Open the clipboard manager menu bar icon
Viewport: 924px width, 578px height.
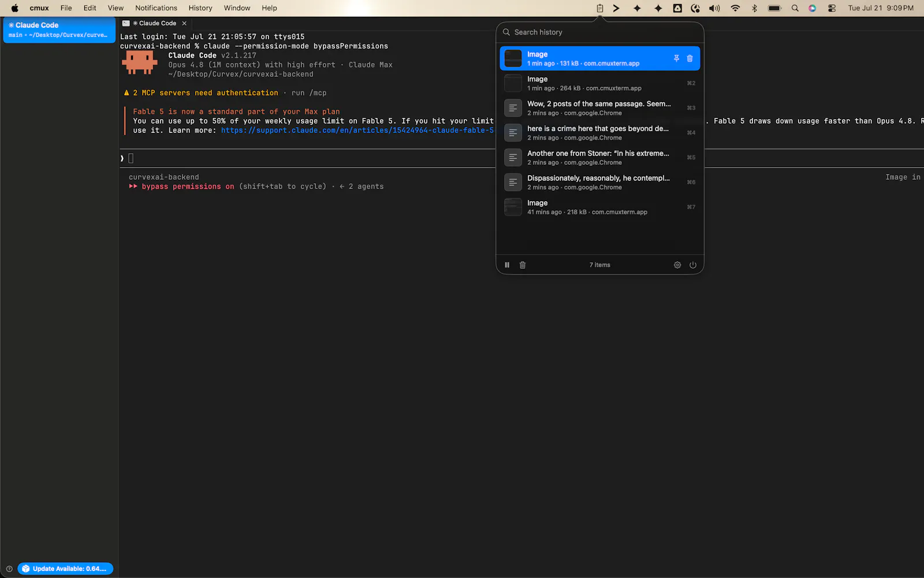pos(600,8)
